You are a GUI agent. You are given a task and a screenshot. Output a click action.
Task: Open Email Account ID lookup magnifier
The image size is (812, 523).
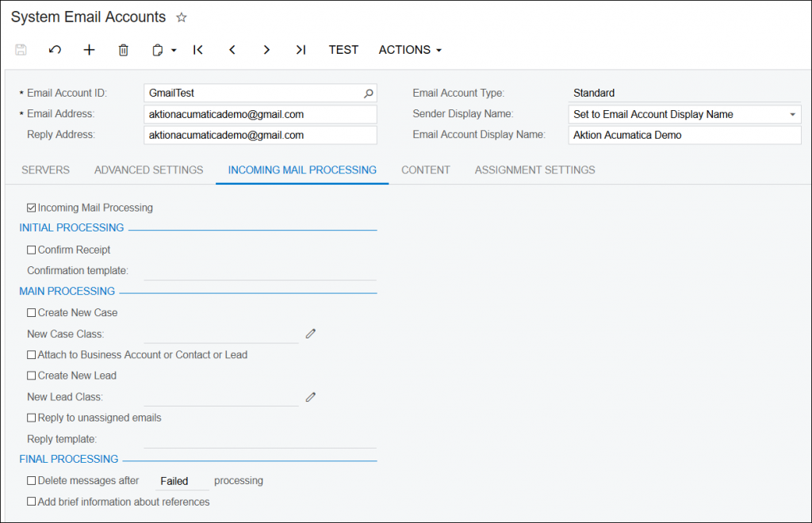pyautogui.click(x=368, y=94)
